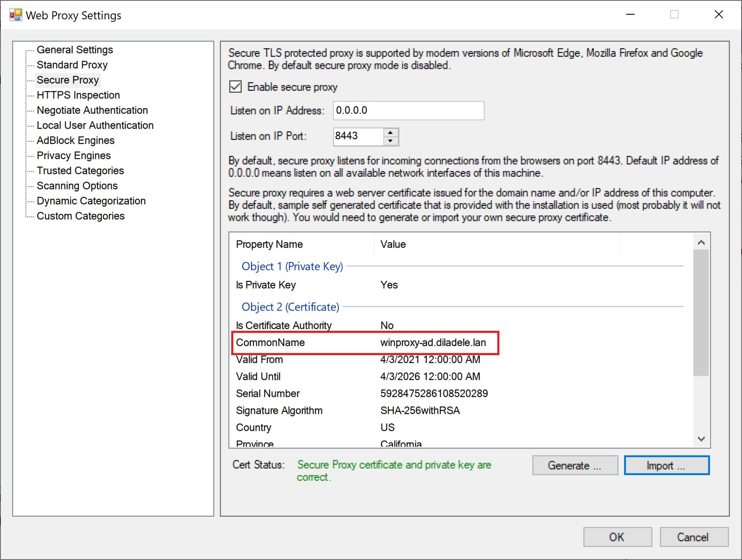Screen dimensions: 742x560
Task: Show Privacy Engines settings
Action: point(74,156)
